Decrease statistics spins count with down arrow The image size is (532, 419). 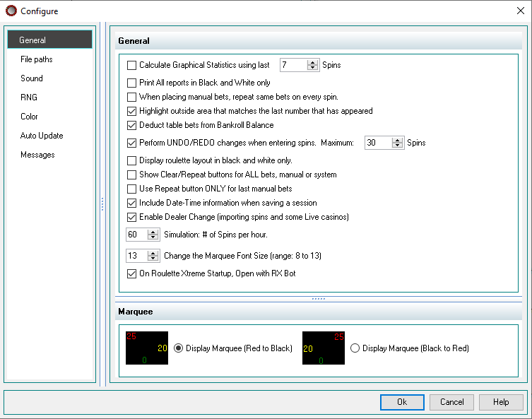312,68
